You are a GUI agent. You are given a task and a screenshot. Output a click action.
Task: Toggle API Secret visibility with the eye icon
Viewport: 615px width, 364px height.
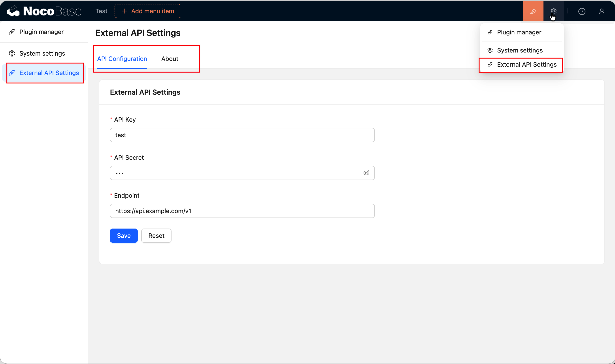click(x=366, y=173)
